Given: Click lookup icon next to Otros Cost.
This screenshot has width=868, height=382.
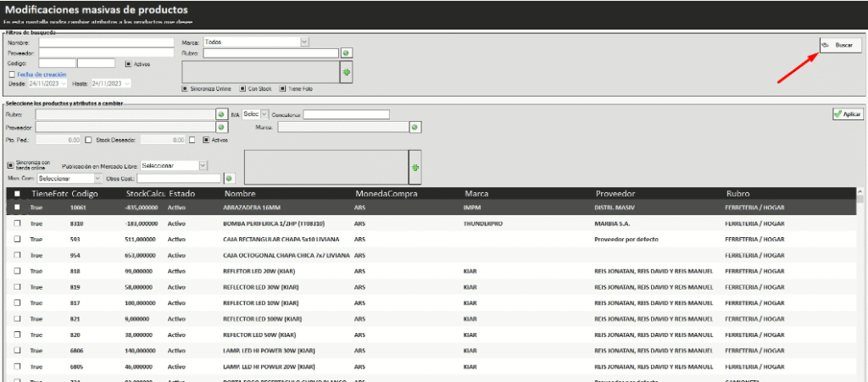Looking at the screenshot, I should coord(228,179).
